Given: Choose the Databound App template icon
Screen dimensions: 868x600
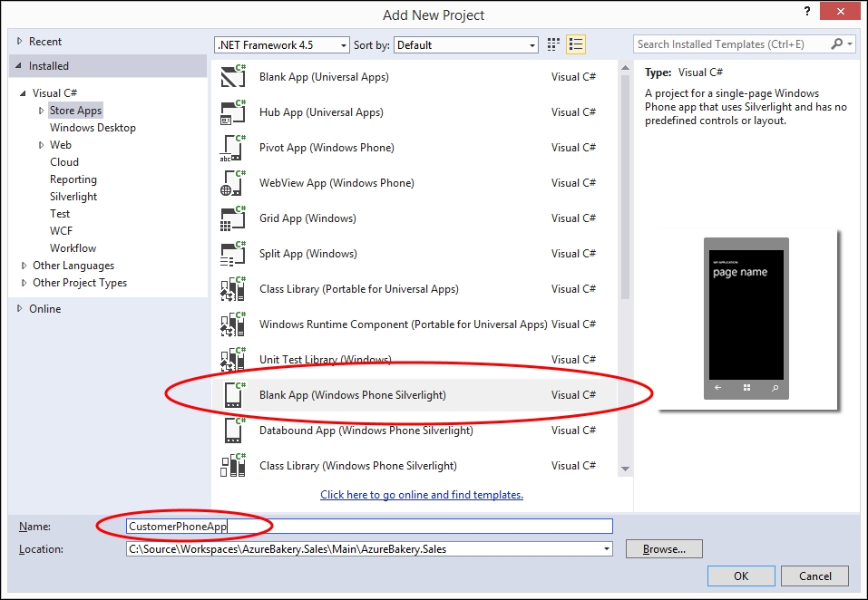Looking at the screenshot, I should (233, 431).
